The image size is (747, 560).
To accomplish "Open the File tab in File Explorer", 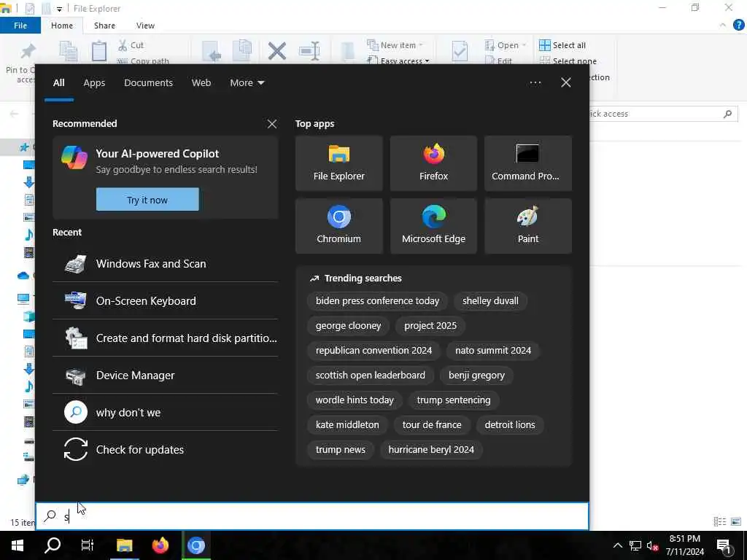I will coord(20,26).
